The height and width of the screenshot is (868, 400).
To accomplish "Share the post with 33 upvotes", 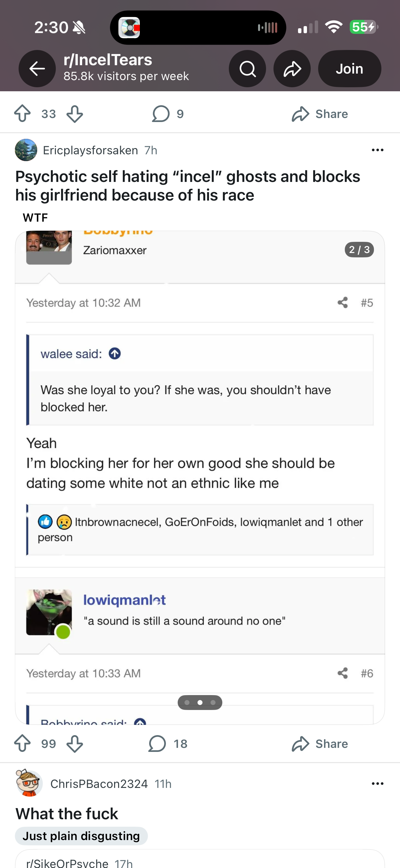I will [319, 114].
